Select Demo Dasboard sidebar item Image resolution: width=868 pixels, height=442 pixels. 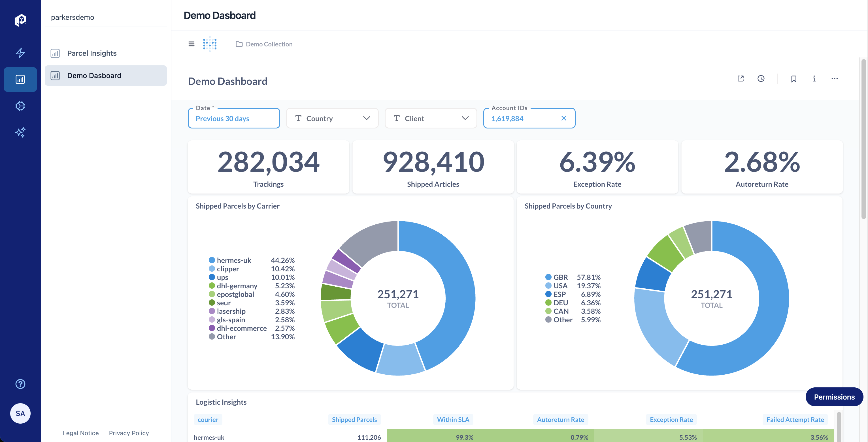click(x=94, y=75)
